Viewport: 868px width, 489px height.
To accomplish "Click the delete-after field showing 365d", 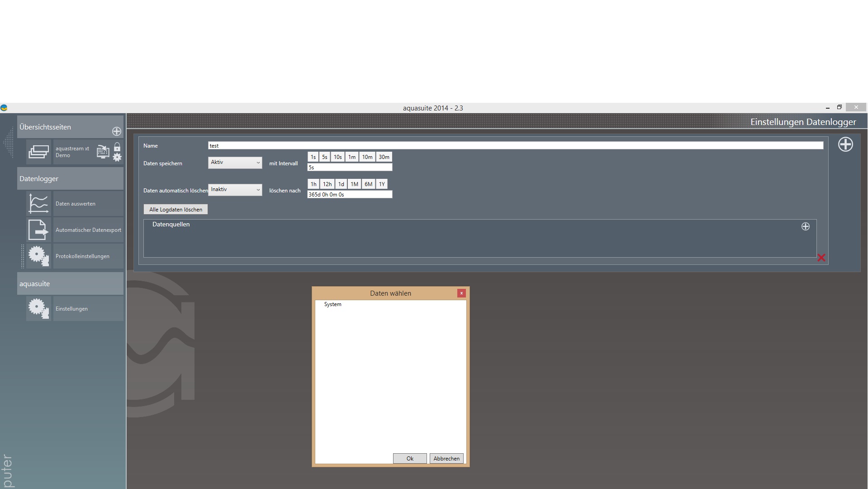I will [350, 195].
